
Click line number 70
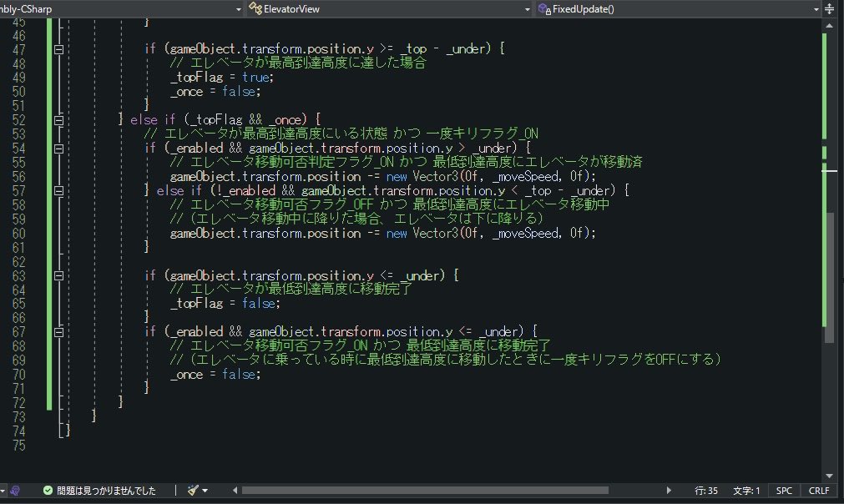(x=19, y=375)
